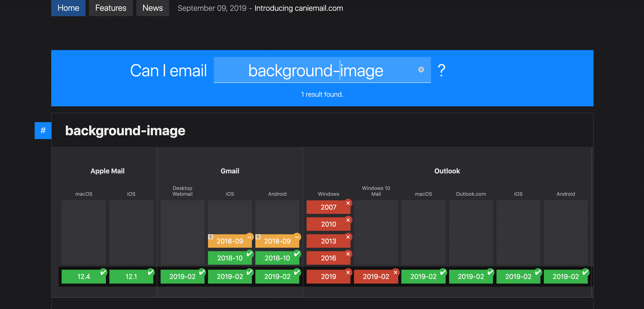
Task: Open the Features tab
Action: click(x=111, y=8)
